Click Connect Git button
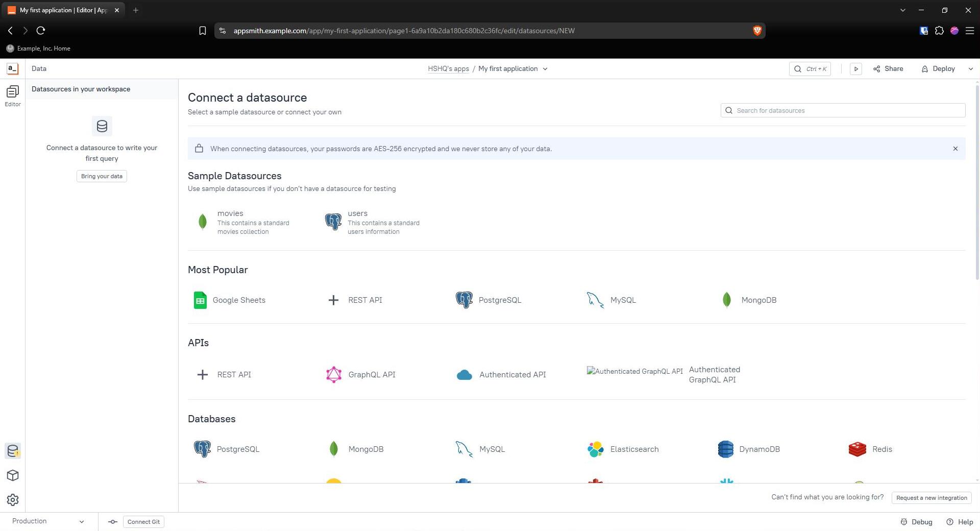 (143, 522)
